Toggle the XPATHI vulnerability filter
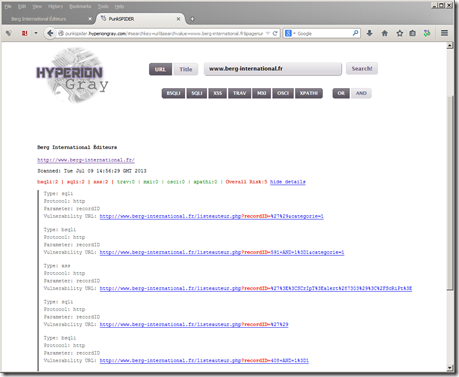Image resolution: width=459 pixels, height=377 pixels. click(309, 93)
